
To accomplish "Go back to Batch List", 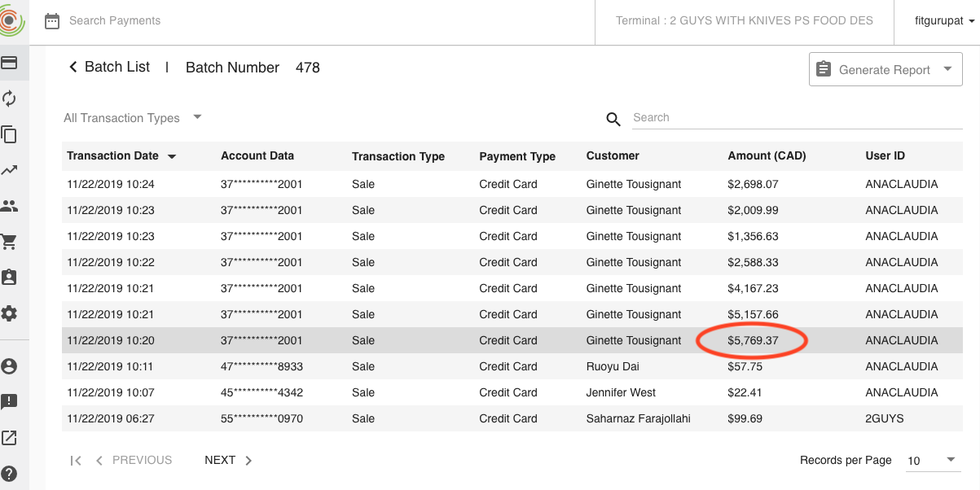I will pyautogui.click(x=109, y=68).
